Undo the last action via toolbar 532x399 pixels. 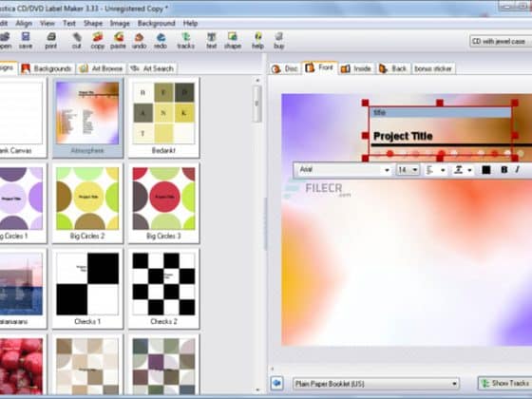[139, 40]
